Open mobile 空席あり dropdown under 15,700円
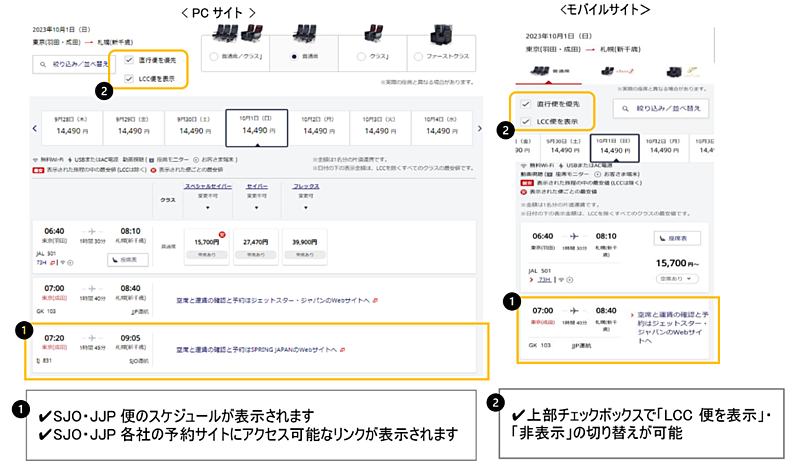This screenshot has width=800, height=469. click(675, 277)
